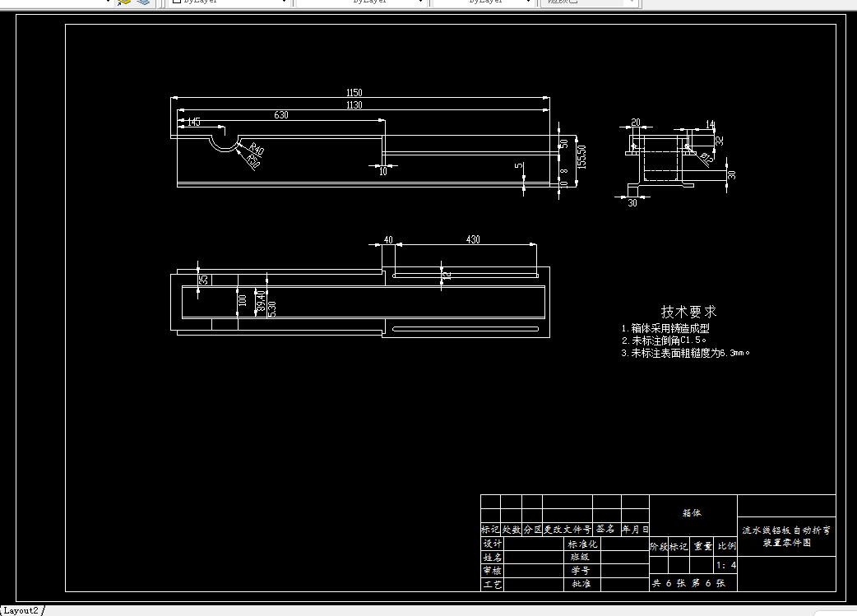
Task: Select the 班级 cell in title block
Action: point(580,557)
